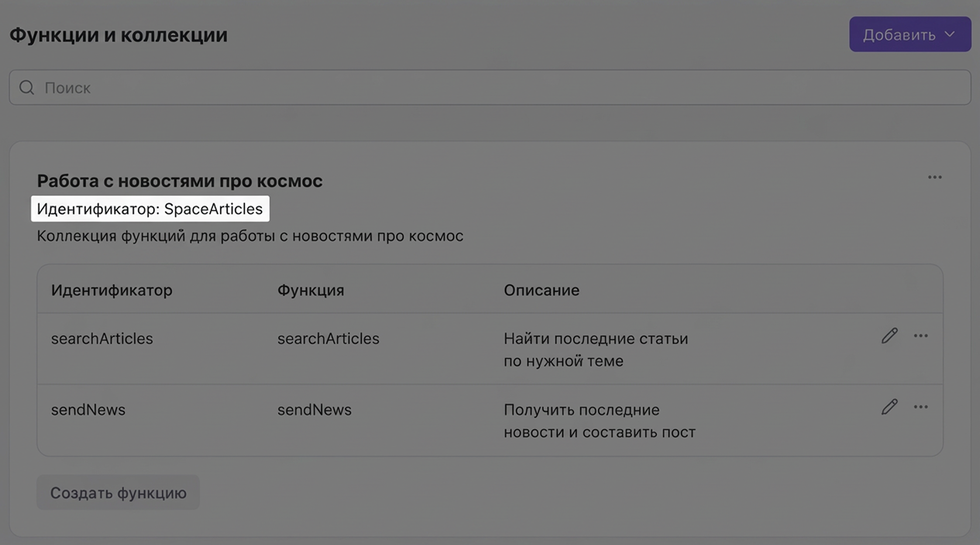
Task: Click the Идентификатор column header
Action: (x=112, y=290)
